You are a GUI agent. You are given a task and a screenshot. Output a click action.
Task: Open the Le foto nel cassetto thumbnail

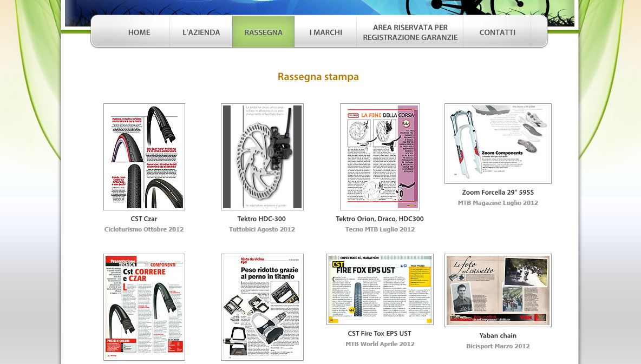[498, 290]
